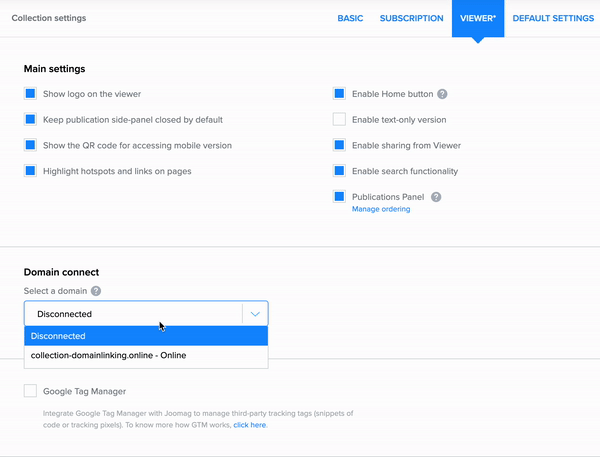Uncheck the Publications Panel checkbox

(339, 197)
